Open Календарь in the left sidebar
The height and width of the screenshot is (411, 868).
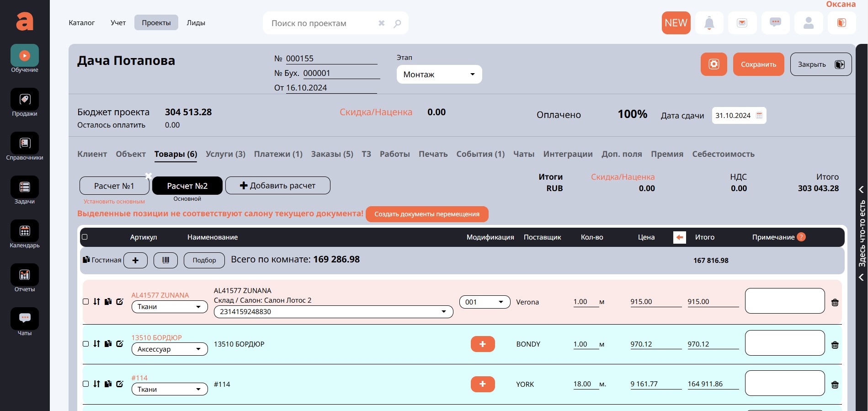pyautogui.click(x=25, y=235)
